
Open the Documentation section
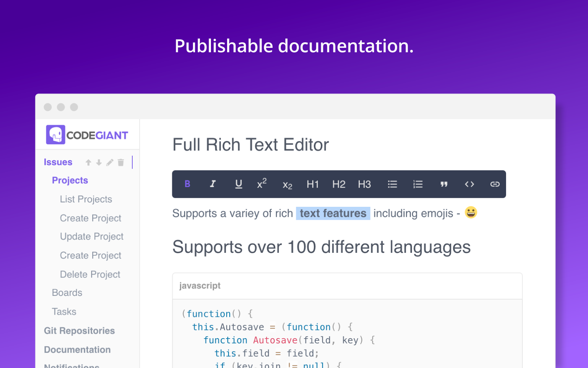coord(77,350)
